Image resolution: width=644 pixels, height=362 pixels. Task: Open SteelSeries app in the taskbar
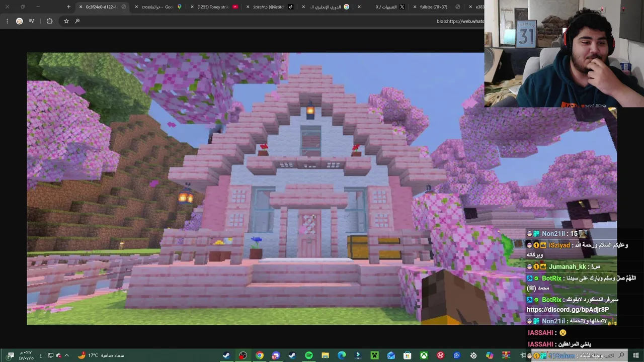pos(473,355)
